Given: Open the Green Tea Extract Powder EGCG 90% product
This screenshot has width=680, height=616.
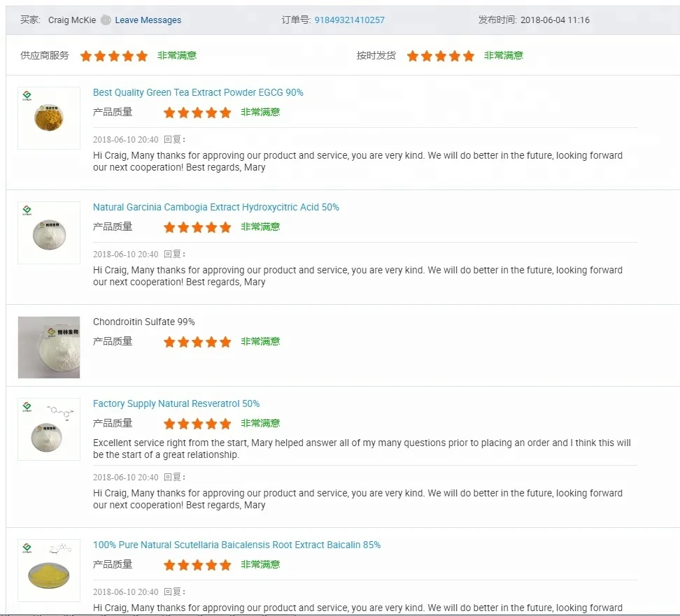Looking at the screenshot, I should point(198,92).
